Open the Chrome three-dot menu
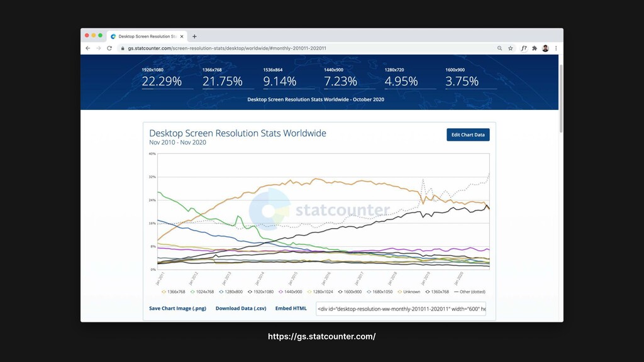 [556, 48]
